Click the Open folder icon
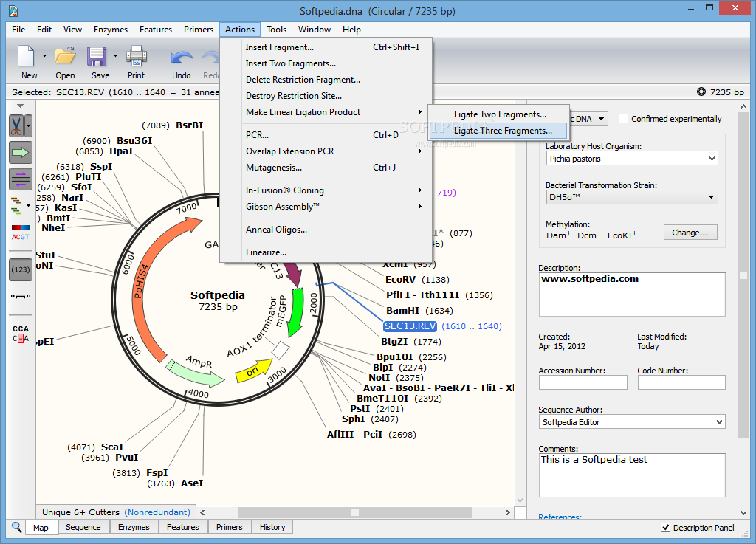Viewport: 756px width, 544px height. coord(65,56)
